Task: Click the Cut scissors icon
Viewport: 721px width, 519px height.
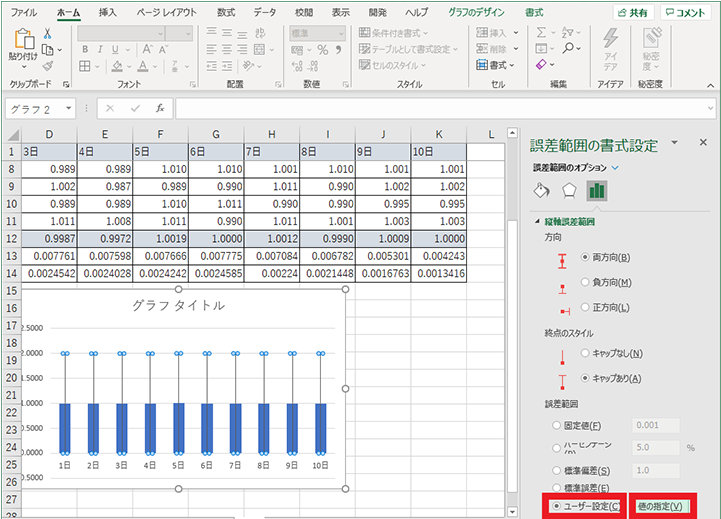Action: (47, 34)
